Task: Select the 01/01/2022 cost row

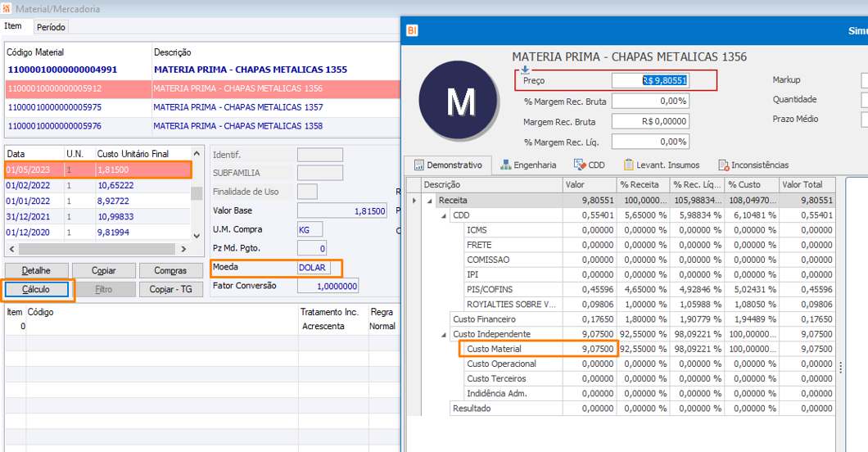Action: 98,201
